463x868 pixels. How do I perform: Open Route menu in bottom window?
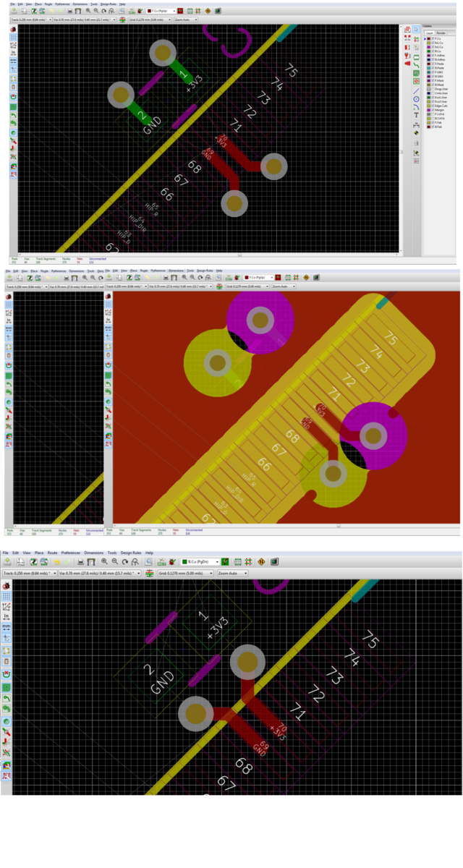(52, 553)
